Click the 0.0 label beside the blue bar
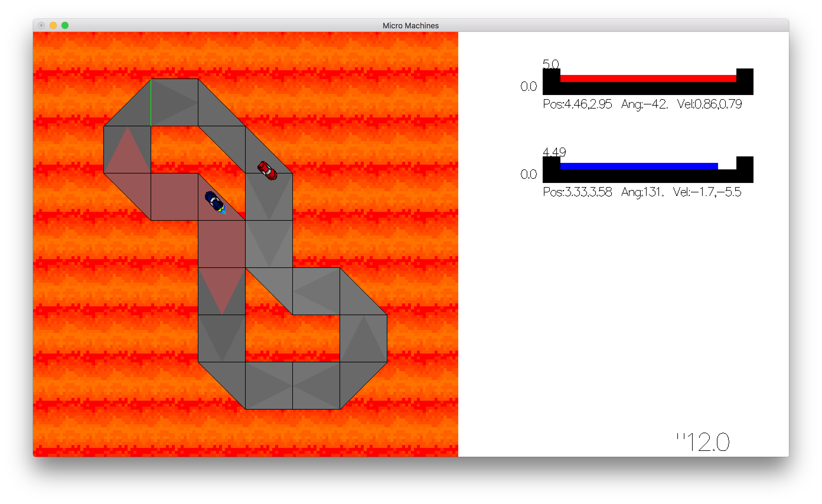 529,174
